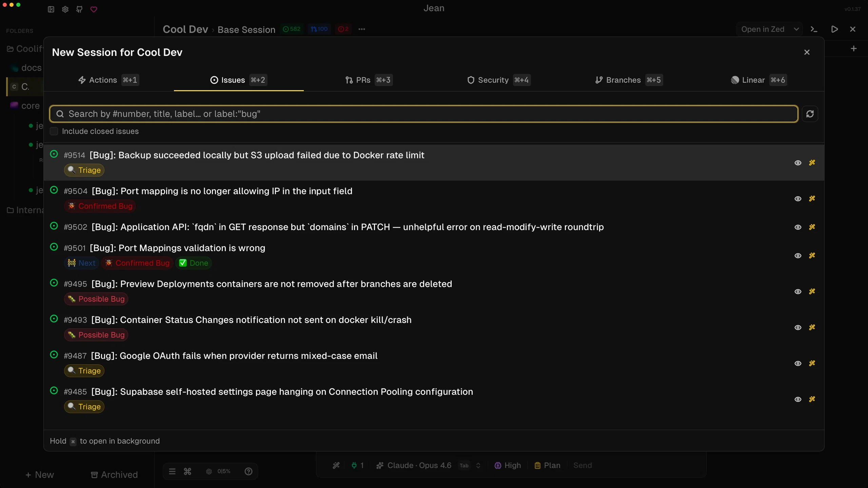This screenshot has height=488, width=868.
Task: Open settings via the gear icon
Action: coord(65,9)
